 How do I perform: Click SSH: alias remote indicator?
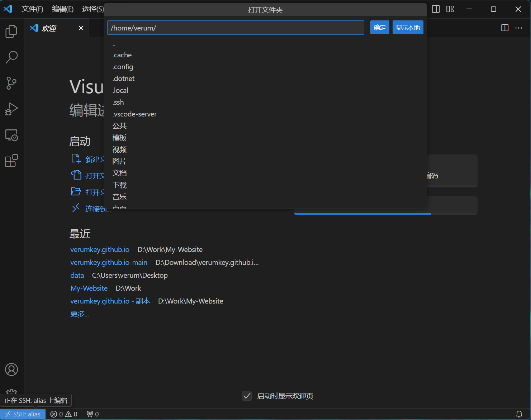(x=23, y=414)
